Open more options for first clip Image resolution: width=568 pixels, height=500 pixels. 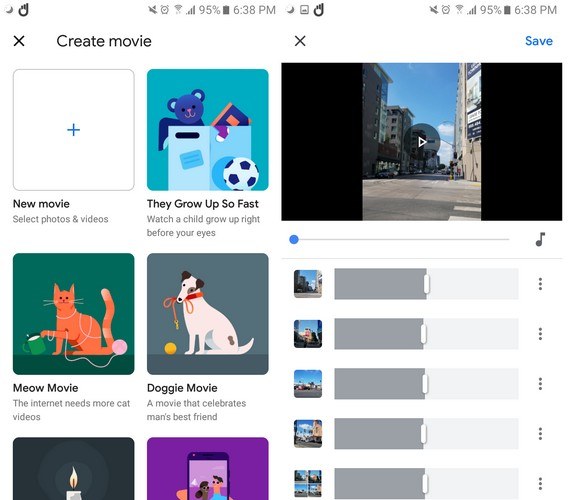pyautogui.click(x=540, y=284)
